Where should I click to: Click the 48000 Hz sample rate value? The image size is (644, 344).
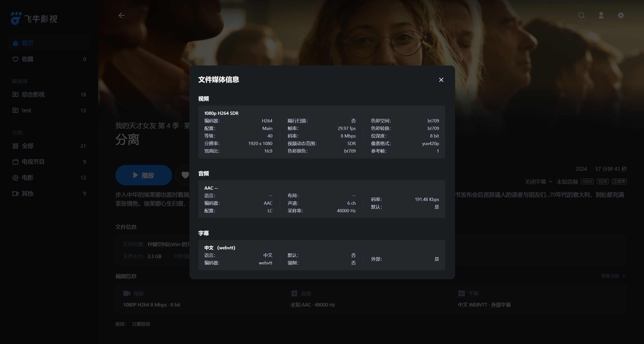click(x=346, y=211)
